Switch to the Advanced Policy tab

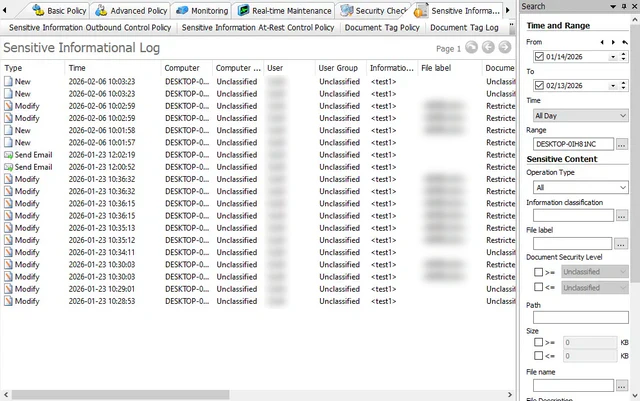point(131,11)
